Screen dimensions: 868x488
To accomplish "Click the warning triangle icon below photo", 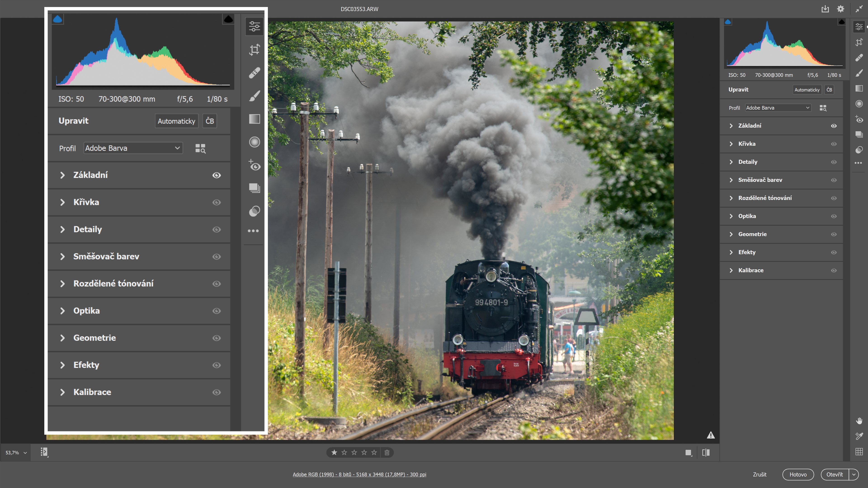I will coord(711,435).
